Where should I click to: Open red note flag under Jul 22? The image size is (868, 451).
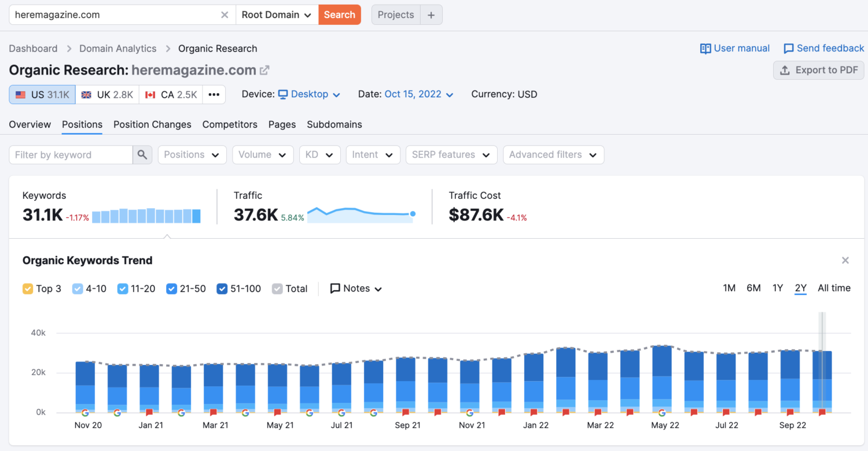(x=726, y=412)
